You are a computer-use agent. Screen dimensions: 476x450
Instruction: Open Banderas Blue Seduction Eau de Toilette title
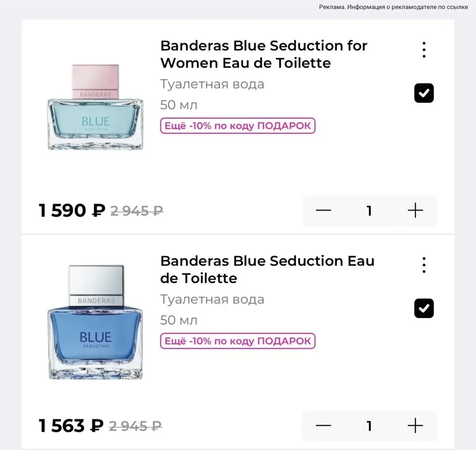tap(267, 270)
